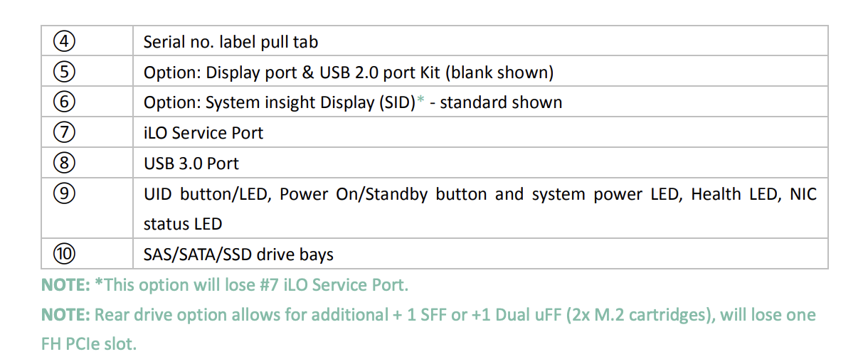
Task: Select the "iLO Service Port" table cell
Action: (203, 133)
